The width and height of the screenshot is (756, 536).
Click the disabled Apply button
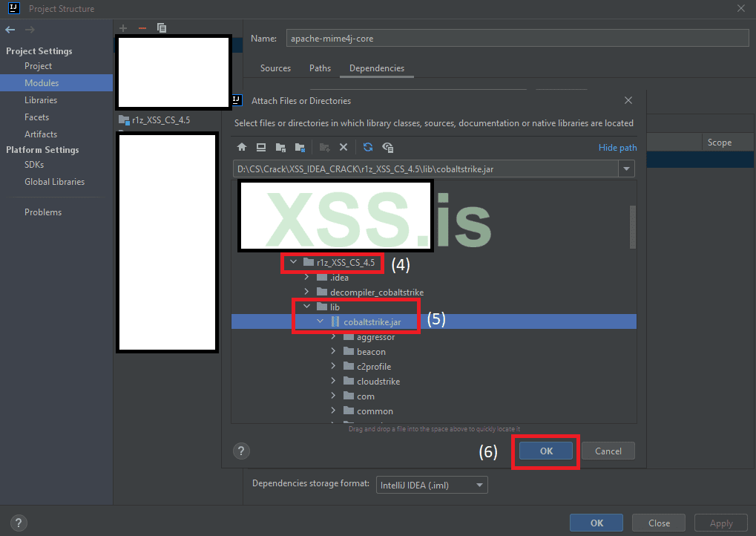721,523
